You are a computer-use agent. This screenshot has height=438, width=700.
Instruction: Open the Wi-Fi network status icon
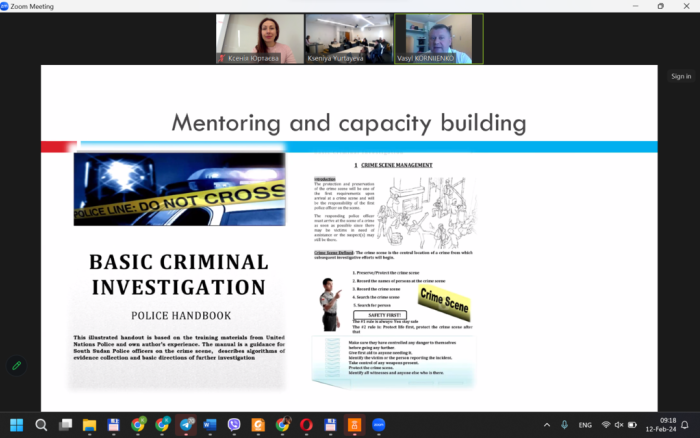point(605,425)
